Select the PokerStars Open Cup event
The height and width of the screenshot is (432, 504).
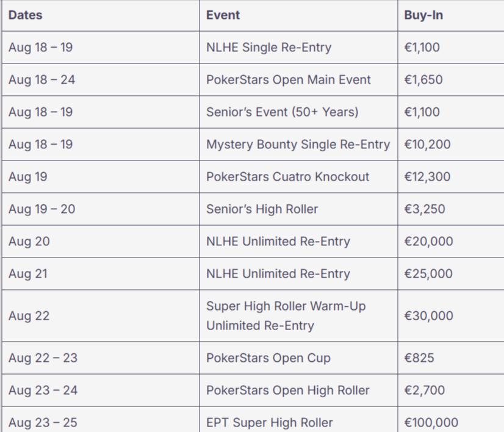268,358
